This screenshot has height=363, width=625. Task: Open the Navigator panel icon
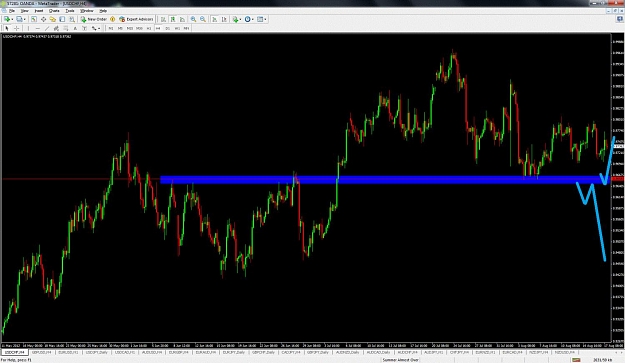point(53,19)
